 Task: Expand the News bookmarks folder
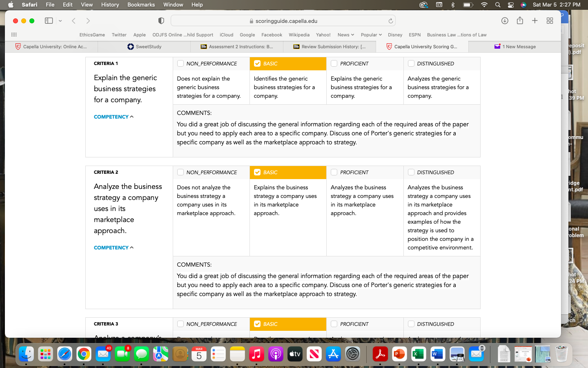pos(345,35)
